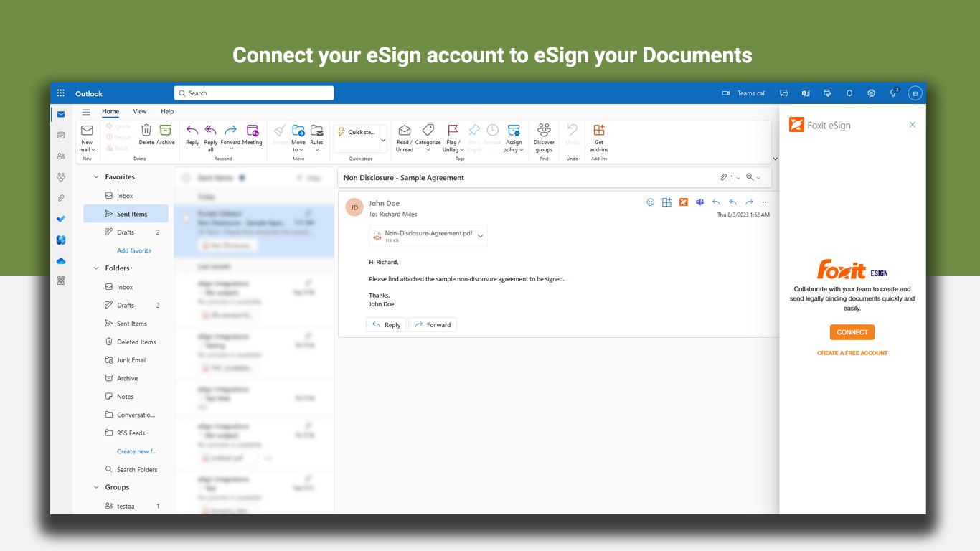The height and width of the screenshot is (551, 980).
Task: Open the Tips lightbulb icon
Action: pyautogui.click(x=894, y=93)
